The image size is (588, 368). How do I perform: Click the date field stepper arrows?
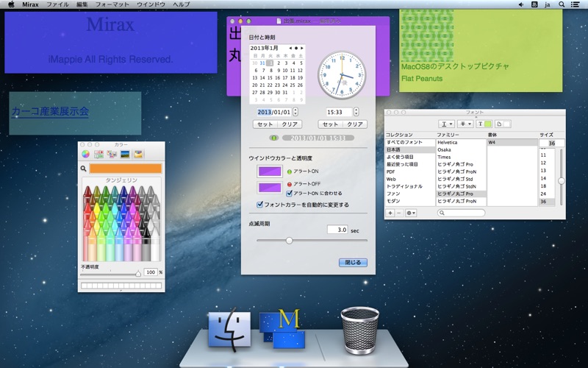pos(295,112)
